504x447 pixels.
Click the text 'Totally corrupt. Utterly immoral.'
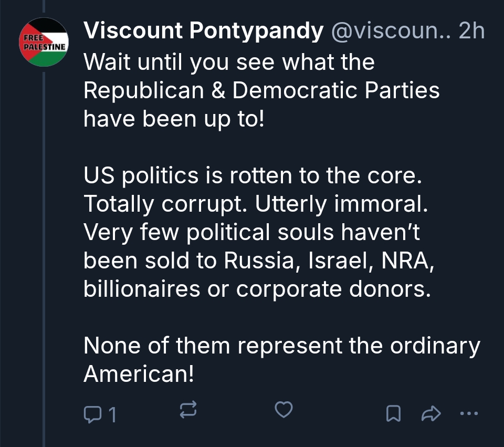coord(256,204)
